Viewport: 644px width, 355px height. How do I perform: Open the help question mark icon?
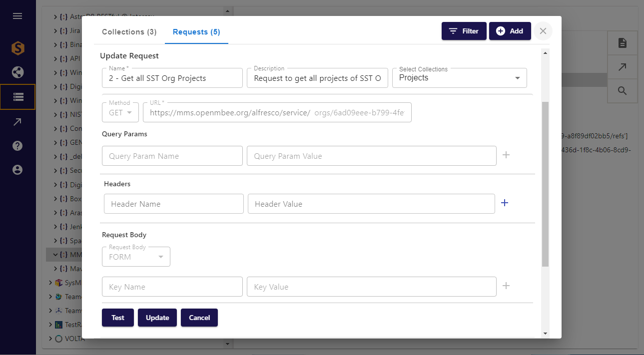point(17,146)
